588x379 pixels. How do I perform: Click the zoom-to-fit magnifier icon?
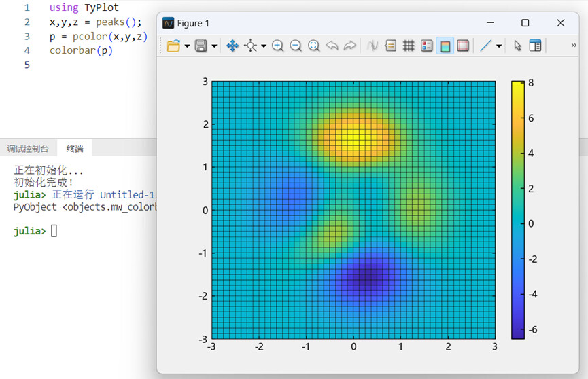tap(313, 46)
